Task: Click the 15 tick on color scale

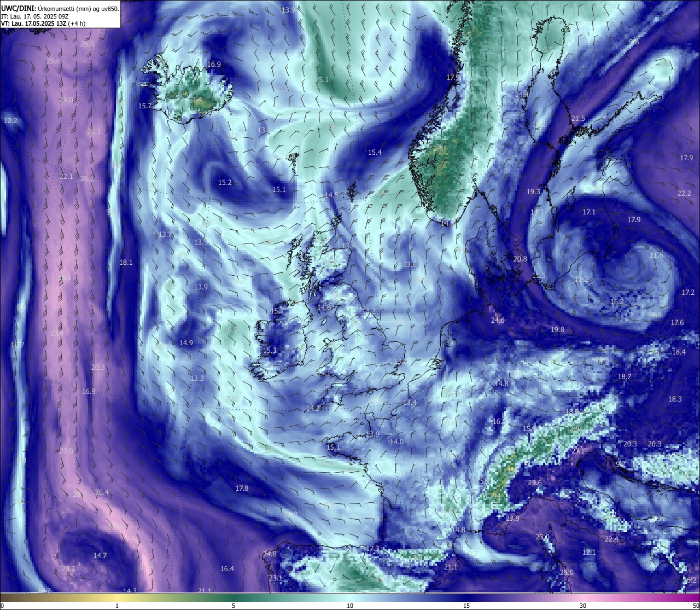Action: [x=466, y=606]
